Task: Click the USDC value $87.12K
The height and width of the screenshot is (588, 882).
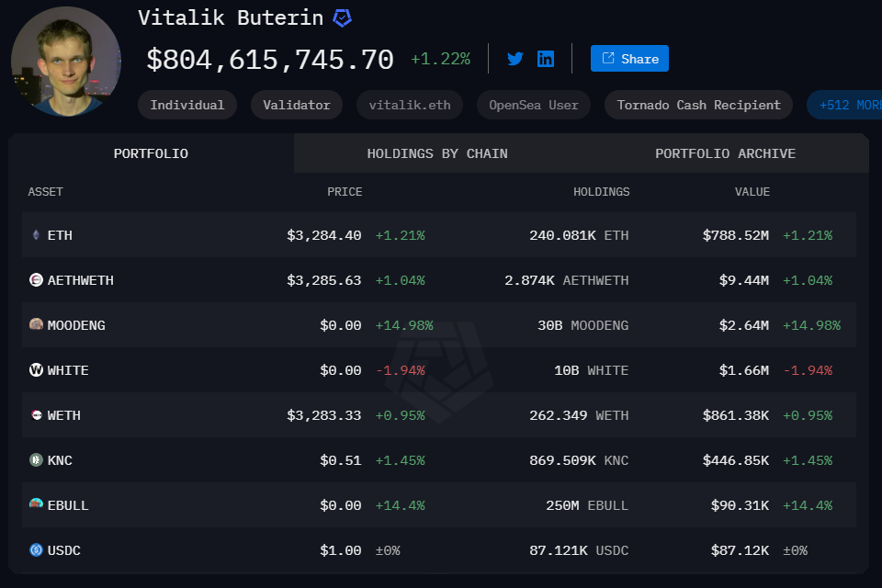Action: point(740,550)
